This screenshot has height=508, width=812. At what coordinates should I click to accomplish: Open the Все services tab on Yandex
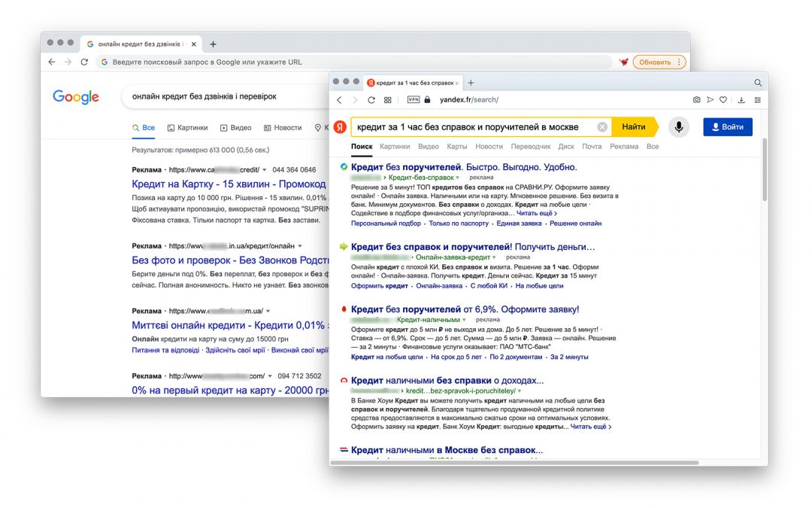[x=653, y=147]
